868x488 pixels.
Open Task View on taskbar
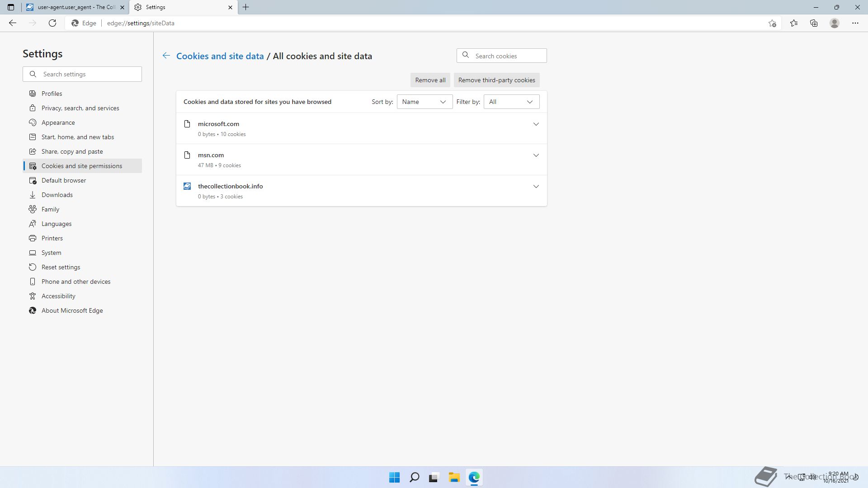point(434,477)
